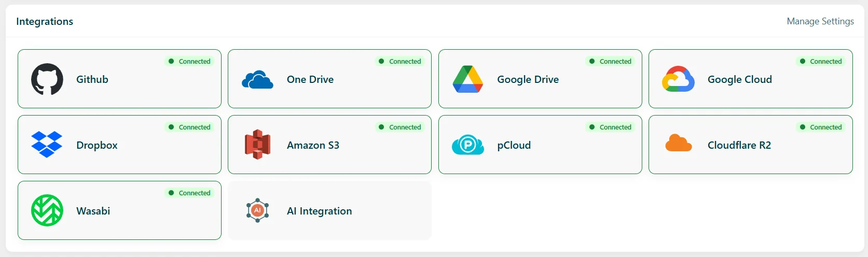This screenshot has width=868, height=257.
Task: Click the Github octocat icon
Action: [47, 79]
